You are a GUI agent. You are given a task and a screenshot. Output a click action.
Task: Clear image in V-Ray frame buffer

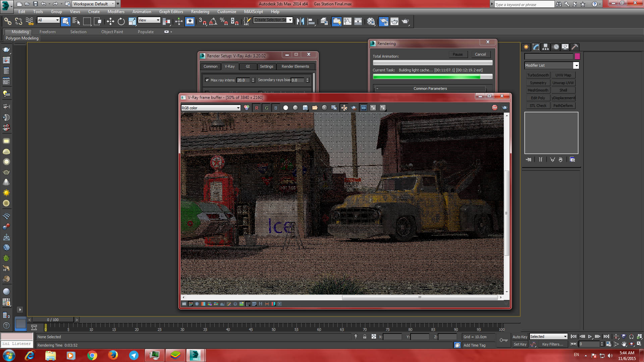point(324,108)
